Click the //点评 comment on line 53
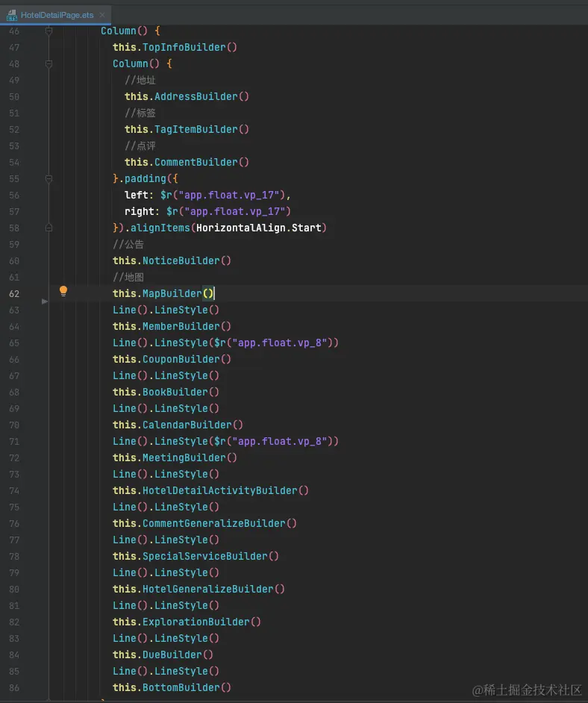 click(140, 146)
